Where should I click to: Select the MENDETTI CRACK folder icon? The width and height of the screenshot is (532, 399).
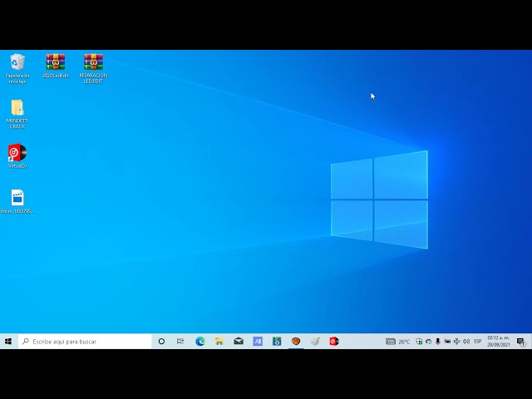[17, 114]
